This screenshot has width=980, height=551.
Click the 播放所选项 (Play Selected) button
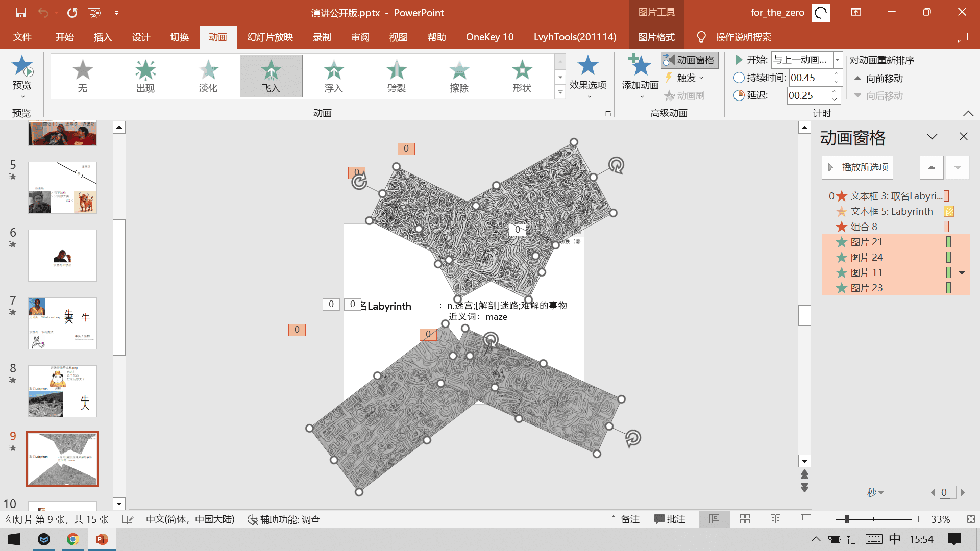[857, 167]
